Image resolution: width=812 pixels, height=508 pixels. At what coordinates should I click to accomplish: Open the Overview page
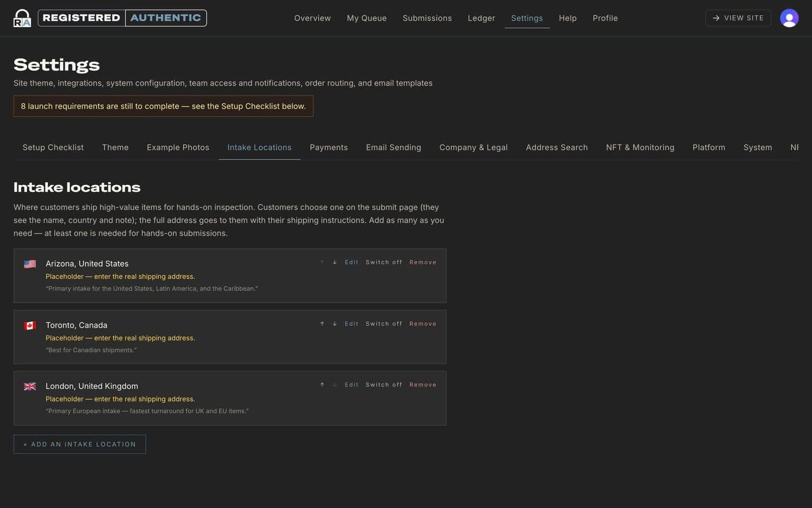point(312,18)
